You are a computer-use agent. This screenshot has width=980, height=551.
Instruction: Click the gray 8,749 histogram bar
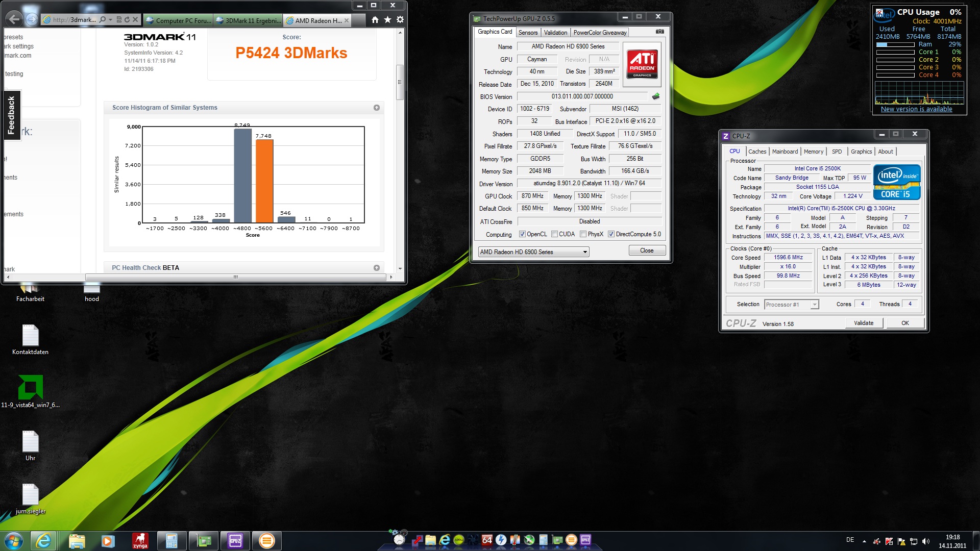[243, 176]
